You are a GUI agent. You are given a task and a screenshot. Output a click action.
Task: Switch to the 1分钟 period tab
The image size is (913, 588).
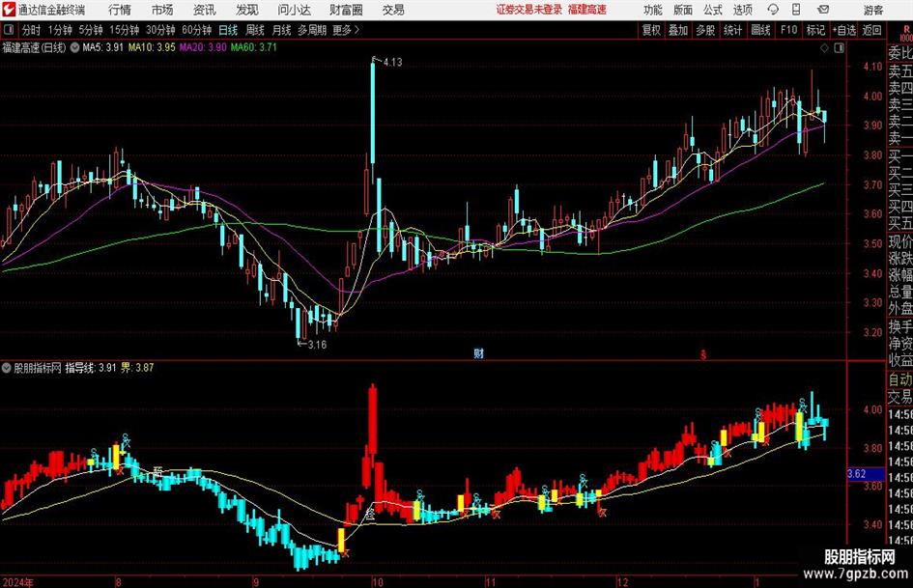coord(60,30)
